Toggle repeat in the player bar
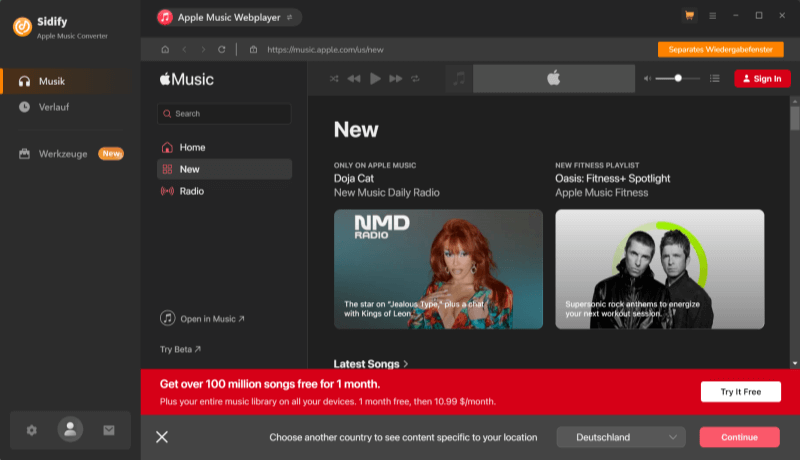Image resolution: width=800 pixels, height=460 pixels. 415,79
